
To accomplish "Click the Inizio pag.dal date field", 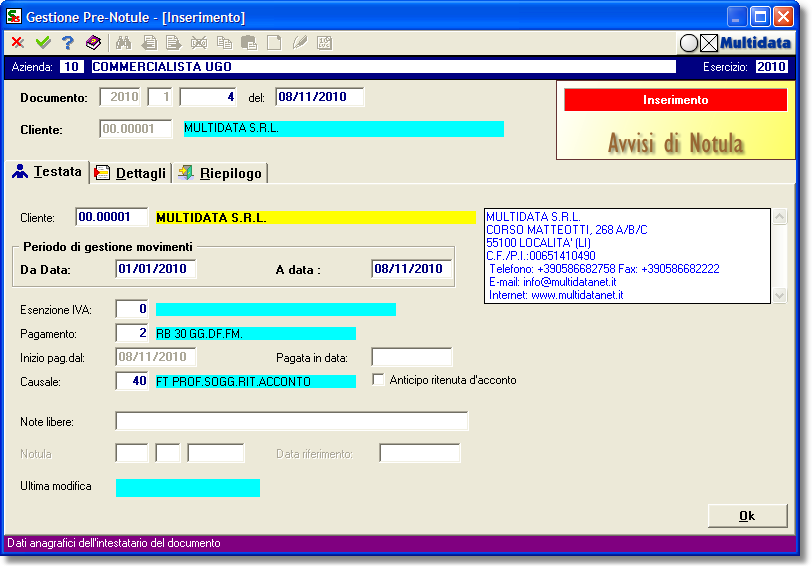I will 155,357.
